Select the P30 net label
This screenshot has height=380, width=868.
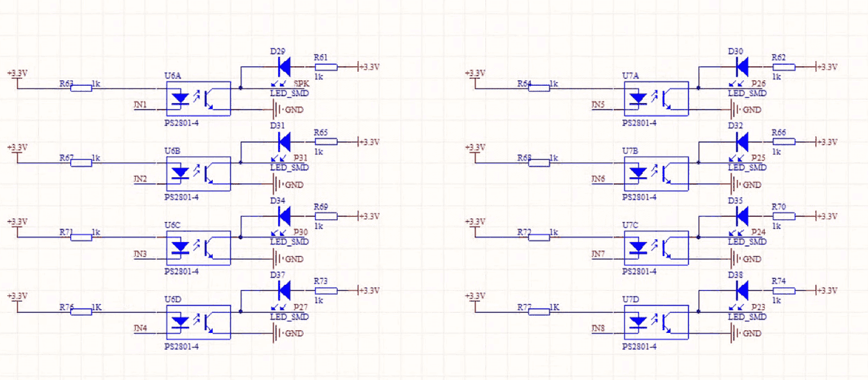tap(301, 233)
